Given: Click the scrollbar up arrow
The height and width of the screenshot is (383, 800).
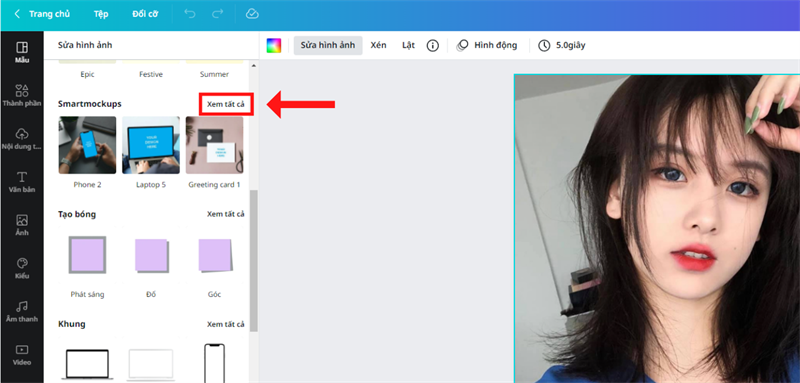Looking at the screenshot, I should pyautogui.click(x=254, y=65).
